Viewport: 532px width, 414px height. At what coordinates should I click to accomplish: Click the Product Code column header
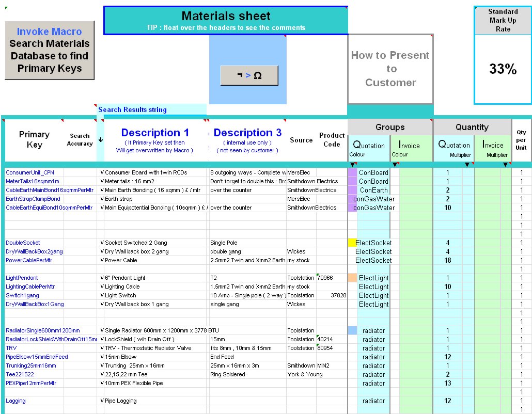[x=332, y=140]
